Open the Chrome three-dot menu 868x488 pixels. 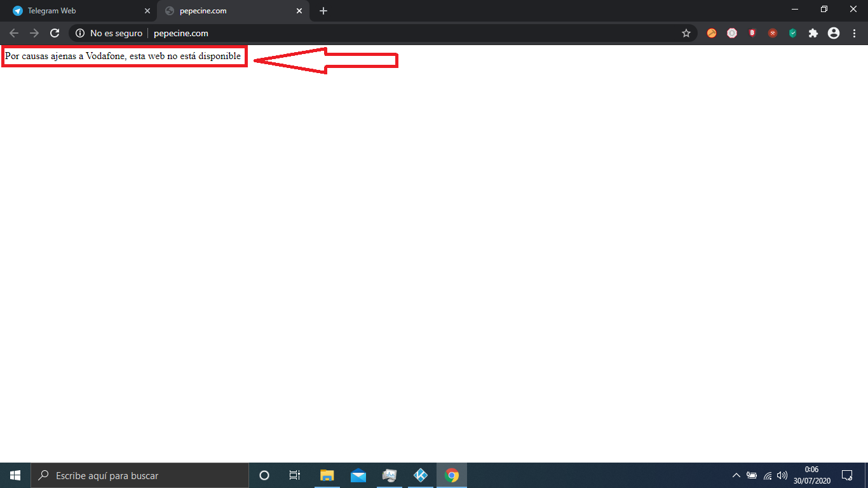click(x=854, y=33)
